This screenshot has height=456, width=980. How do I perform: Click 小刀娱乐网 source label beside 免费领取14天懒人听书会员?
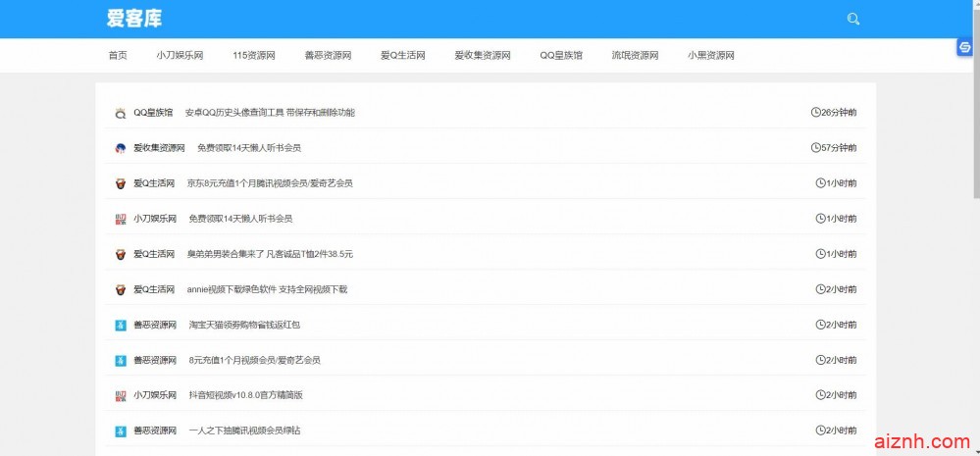pos(155,219)
